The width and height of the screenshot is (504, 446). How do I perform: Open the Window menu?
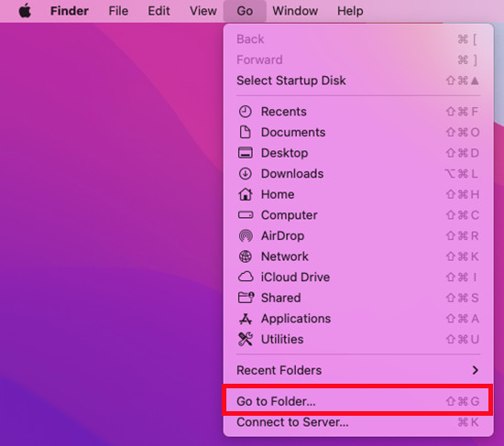(x=295, y=11)
